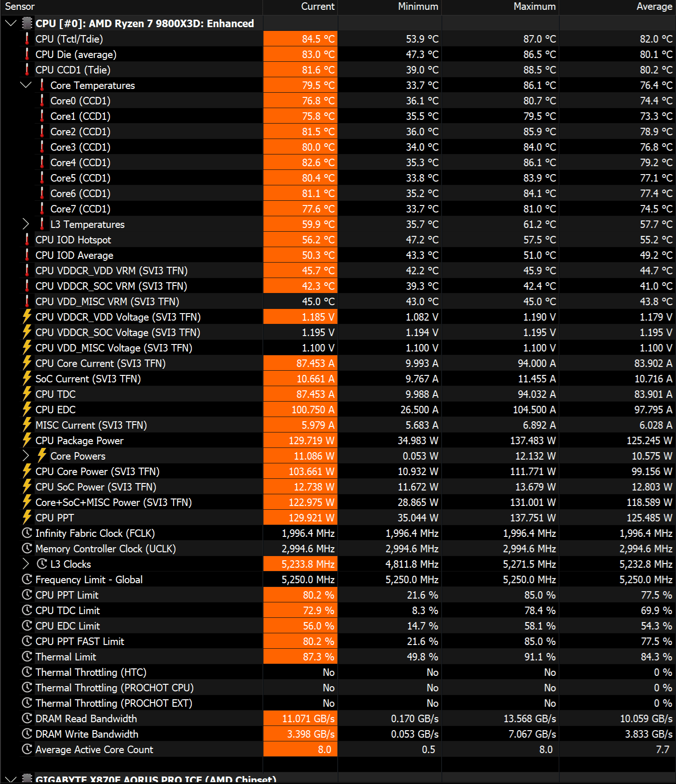Collapse the GIGABYTE X870E AORUS PRO ICE group
The width and height of the screenshot is (676, 784).
(10, 779)
